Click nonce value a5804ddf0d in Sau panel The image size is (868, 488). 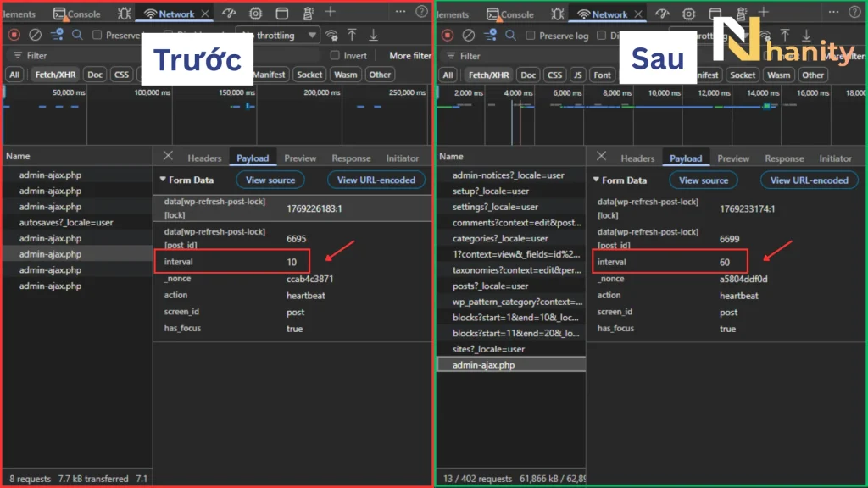pyautogui.click(x=743, y=279)
